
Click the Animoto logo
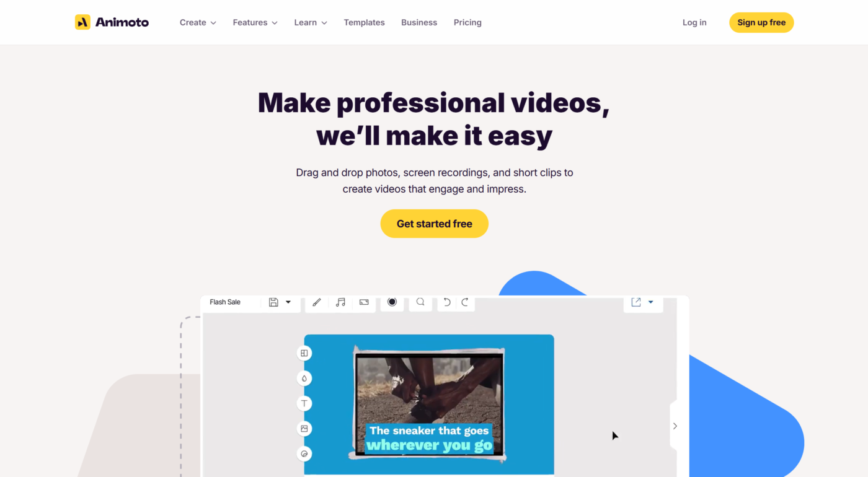(112, 22)
